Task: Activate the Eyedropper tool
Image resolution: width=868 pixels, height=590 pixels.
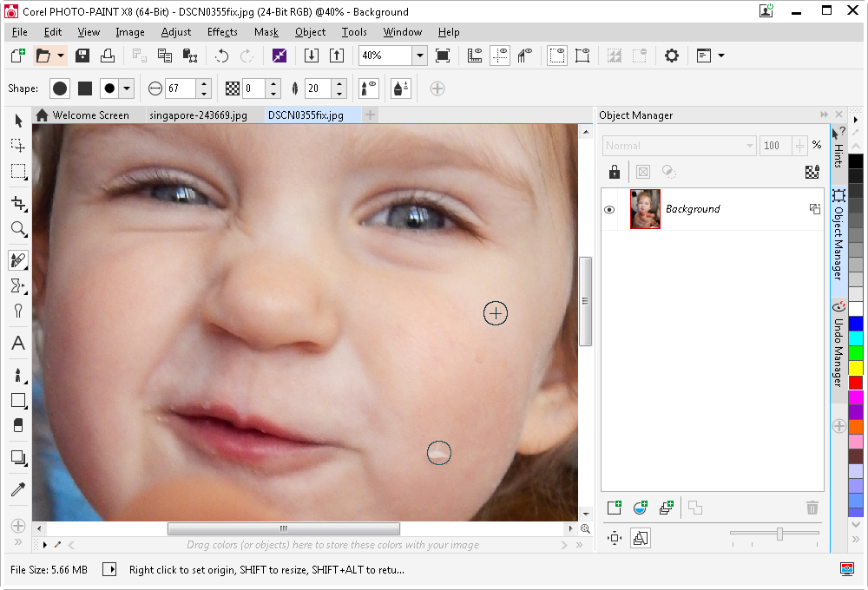Action: (x=17, y=490)
